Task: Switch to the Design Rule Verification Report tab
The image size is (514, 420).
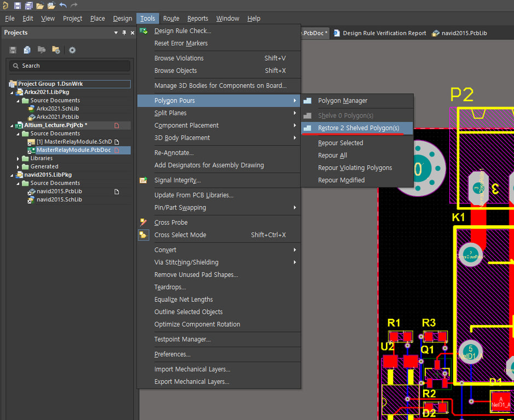Action: point(384,33)
